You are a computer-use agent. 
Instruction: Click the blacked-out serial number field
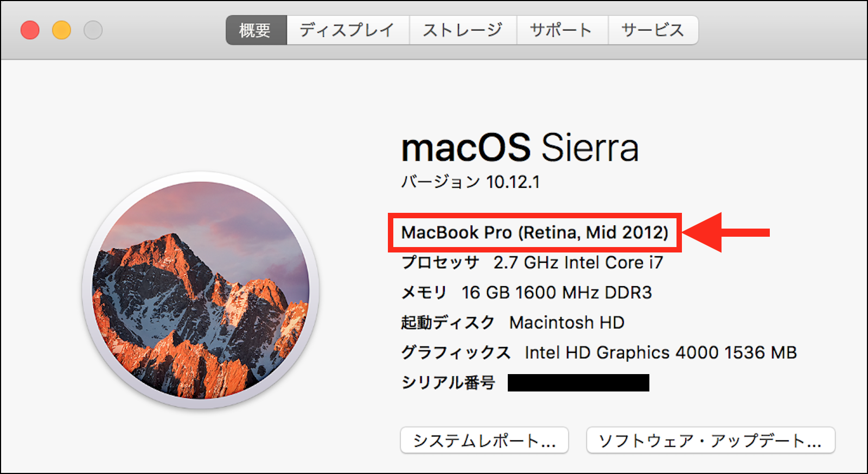click(578, 383)
